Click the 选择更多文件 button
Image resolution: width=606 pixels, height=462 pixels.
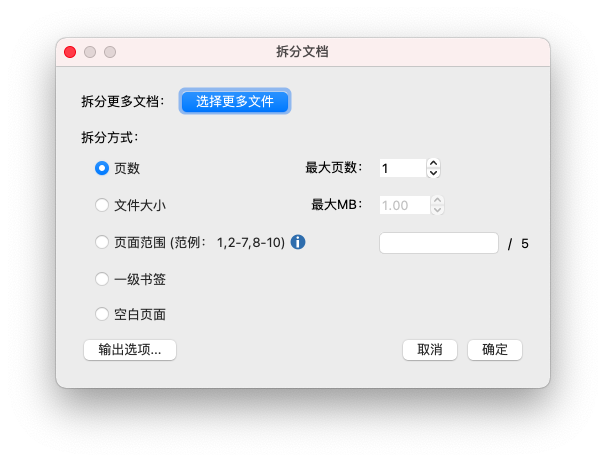pyautogui.click(x=235, y=101)
